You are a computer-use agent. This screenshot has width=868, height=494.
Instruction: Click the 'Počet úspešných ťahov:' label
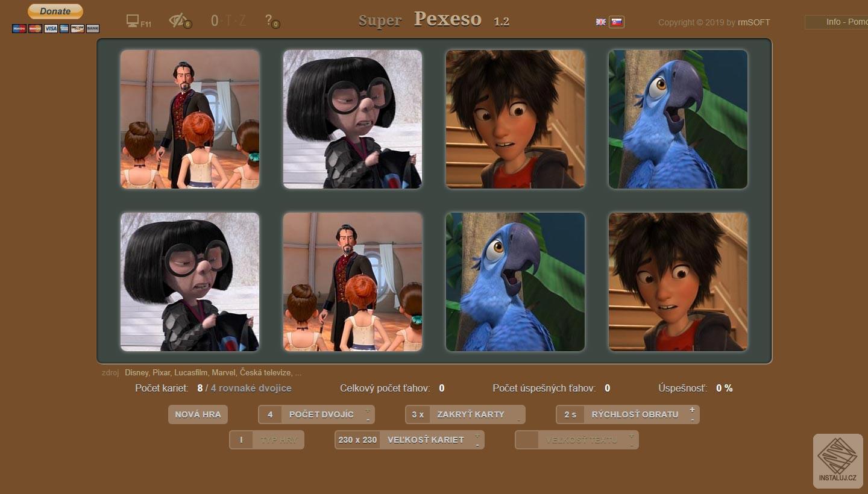(x=544, y=389)
